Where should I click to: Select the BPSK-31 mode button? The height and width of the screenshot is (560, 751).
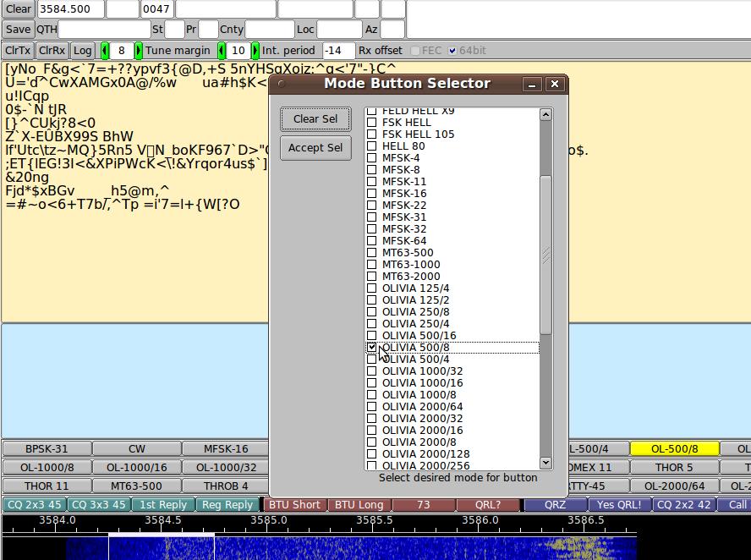[47, 449]
